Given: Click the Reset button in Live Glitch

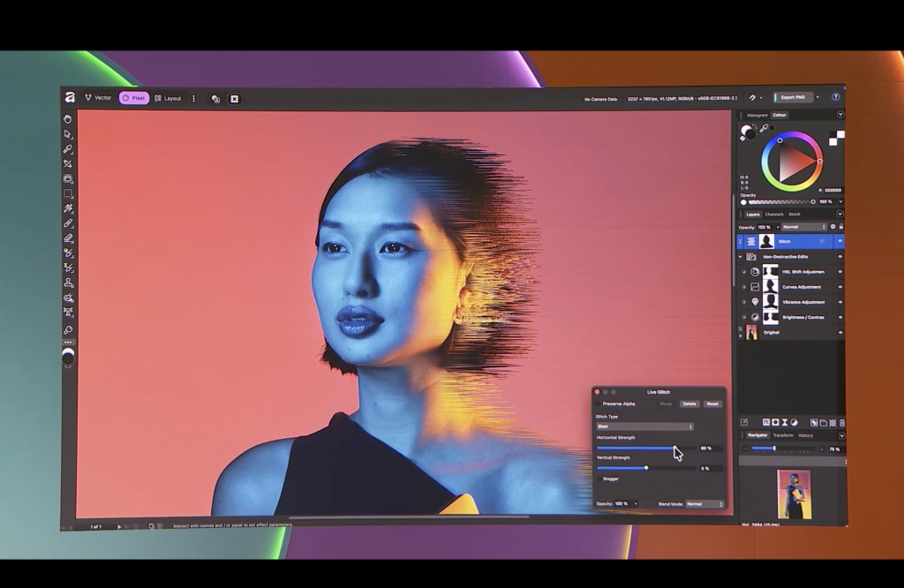Looking at the screenshot, I should coord(712,403).
